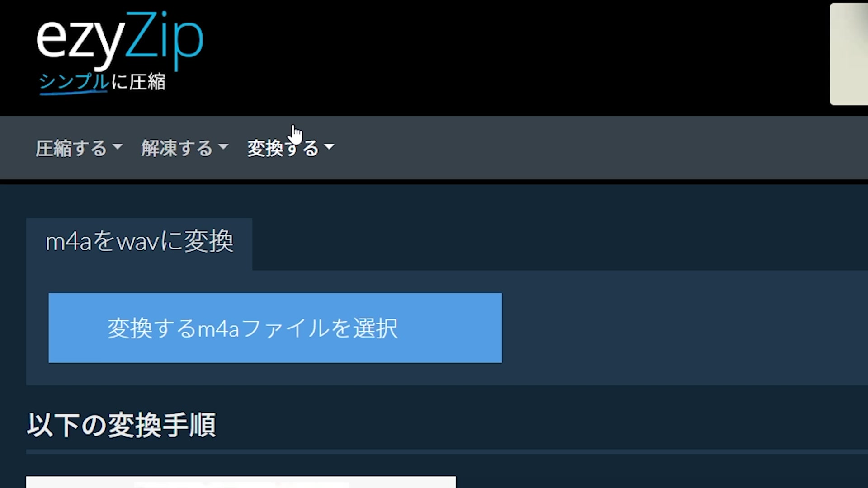This screenshot has height=488, width=868.
Task: Click the white instruction image below heading
Action: click(x=241, y=482)
